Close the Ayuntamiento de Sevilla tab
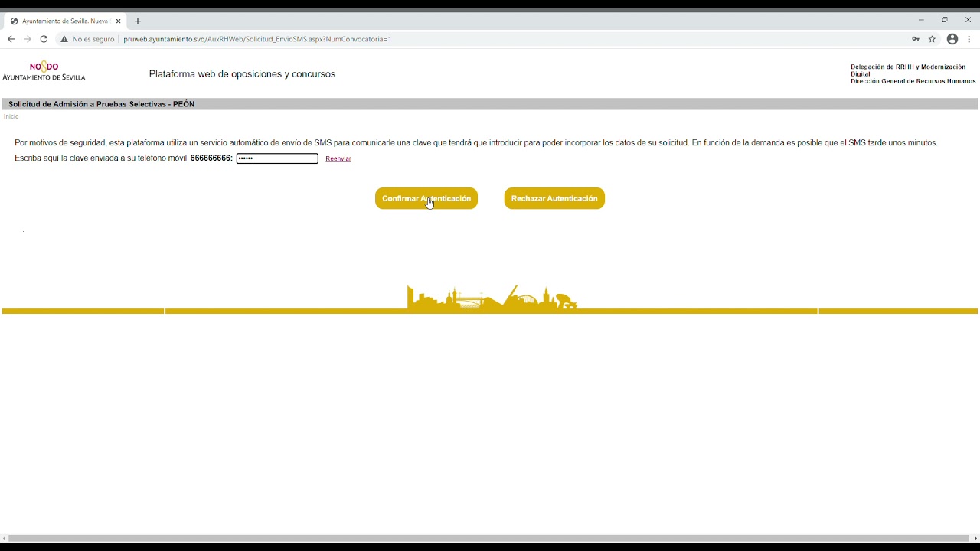Screen dimensions: 980x551 tap(119, 21)
